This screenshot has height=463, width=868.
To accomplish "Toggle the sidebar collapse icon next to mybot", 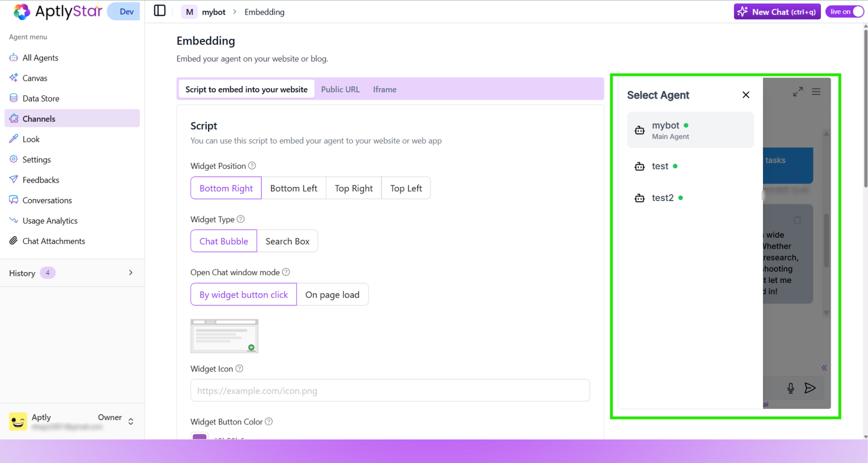I will click(x=159, y=10).
